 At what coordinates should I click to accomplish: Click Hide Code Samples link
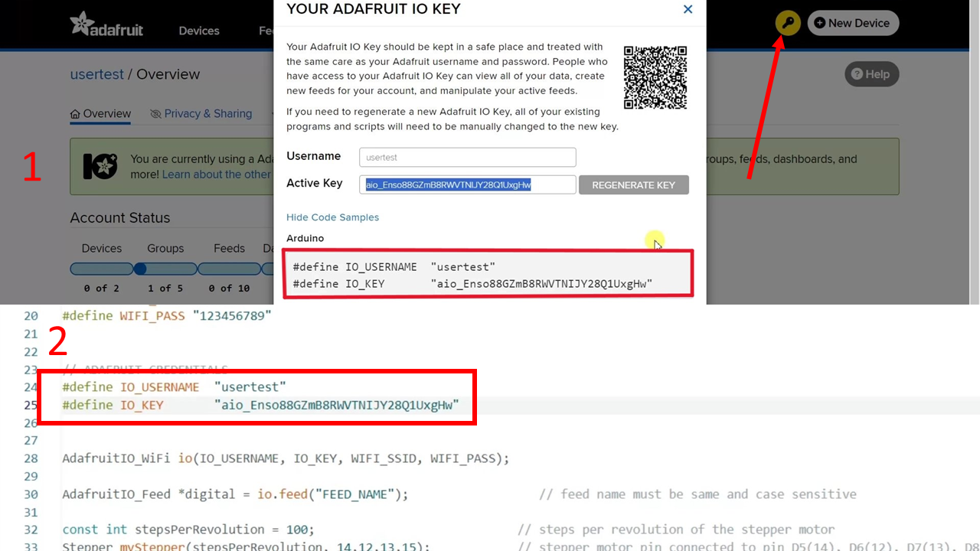pos(332,217)
